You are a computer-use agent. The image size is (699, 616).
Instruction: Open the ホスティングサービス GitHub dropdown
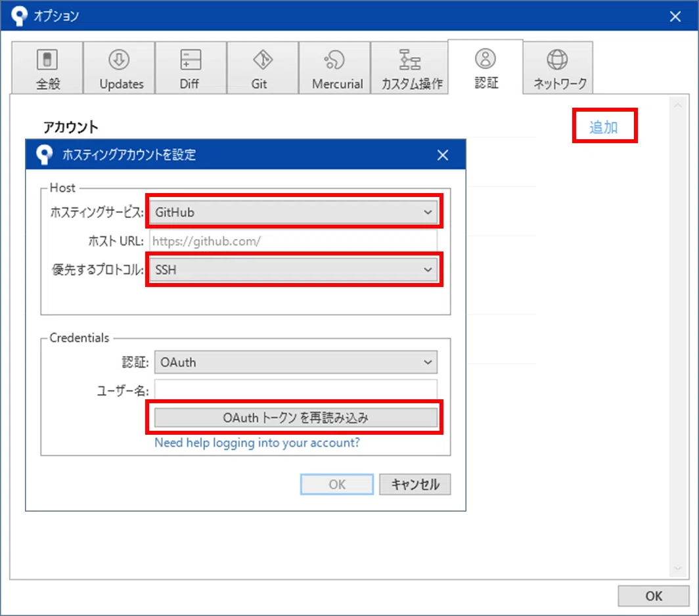(x=293, y=212)
